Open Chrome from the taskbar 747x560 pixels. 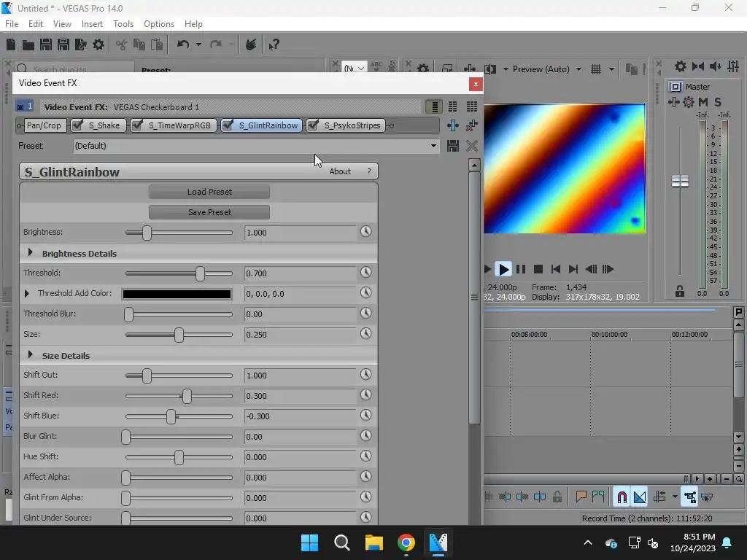point(406,542)
